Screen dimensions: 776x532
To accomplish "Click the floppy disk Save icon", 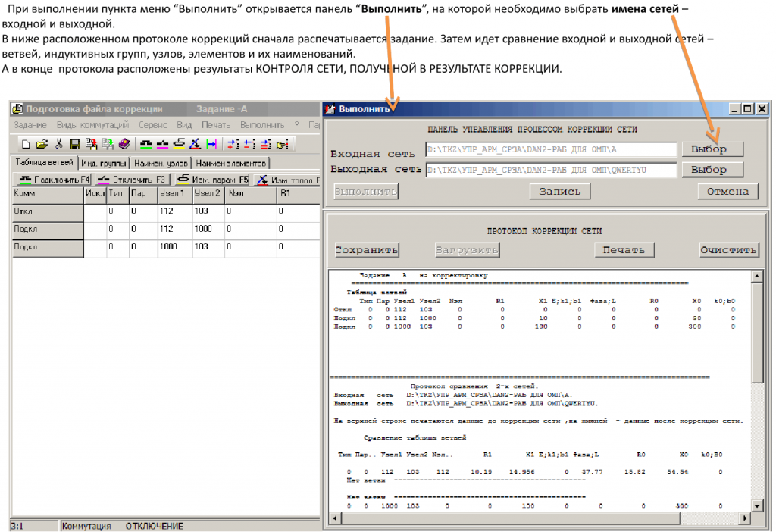I will pyautogui.click(x=74, y=144).
